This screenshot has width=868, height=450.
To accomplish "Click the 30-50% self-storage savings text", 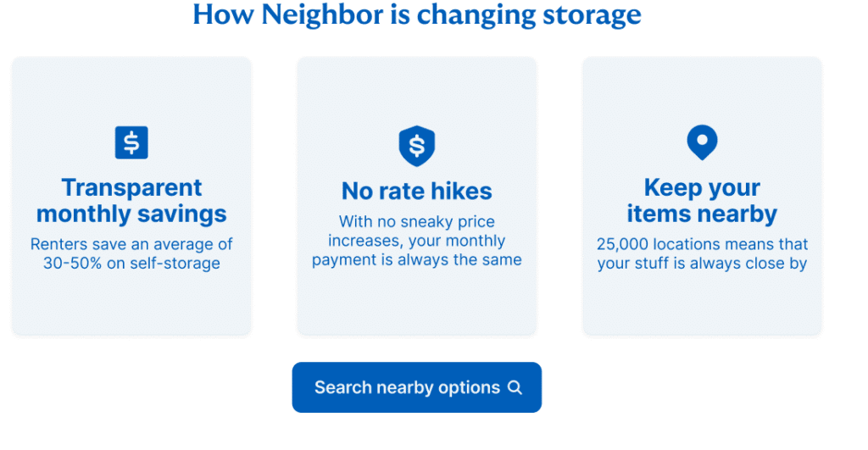I will click(131, 264).
